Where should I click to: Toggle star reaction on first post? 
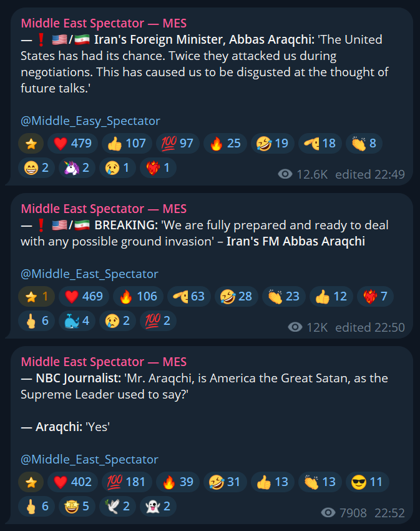31,143
